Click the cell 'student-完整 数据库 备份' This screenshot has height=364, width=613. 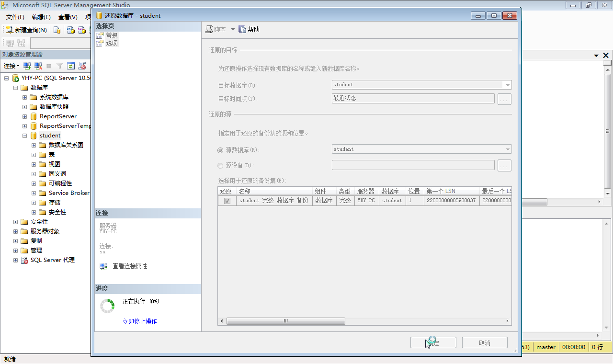(x=275, y=201)
